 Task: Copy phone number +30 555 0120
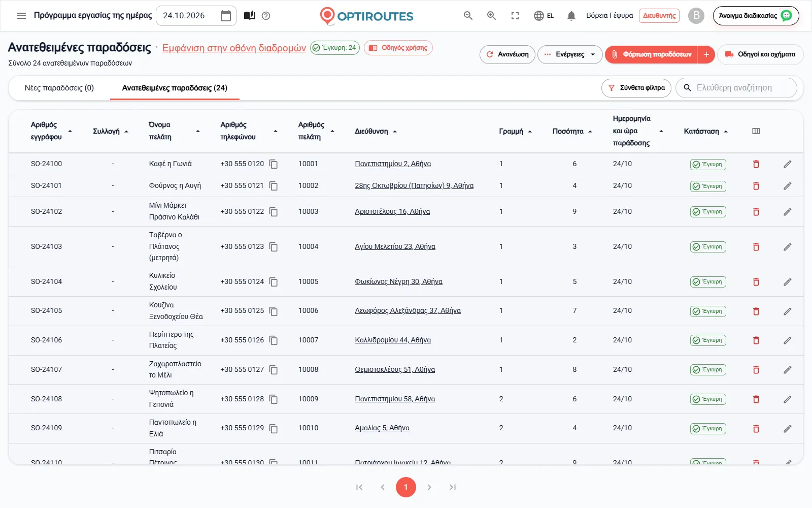tap(274, 164)
